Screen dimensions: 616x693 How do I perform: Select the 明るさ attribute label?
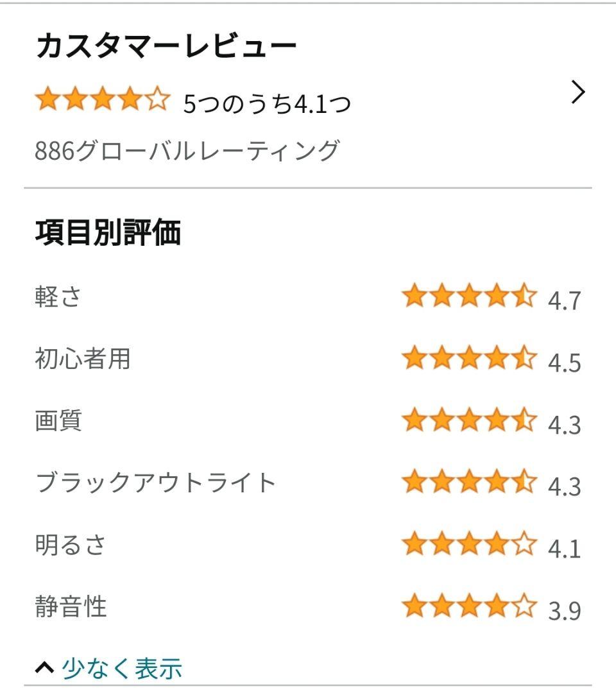[71, 545]
